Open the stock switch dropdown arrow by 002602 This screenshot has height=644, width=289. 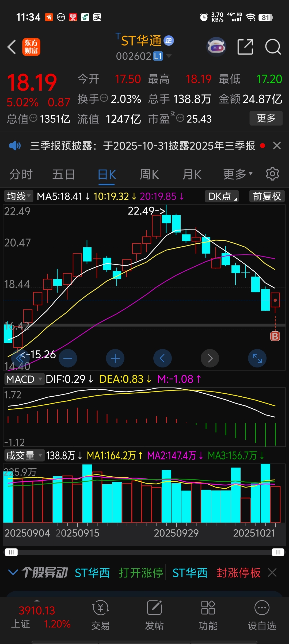[169, 56]
